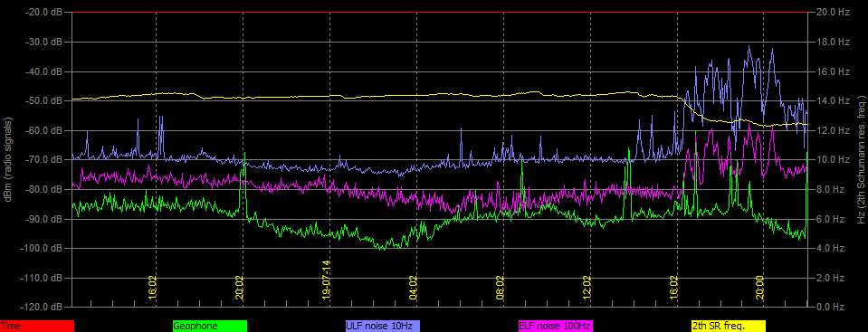868x332 pixels.
Task: Select the 04:02 time axis label
Action: 414,288
